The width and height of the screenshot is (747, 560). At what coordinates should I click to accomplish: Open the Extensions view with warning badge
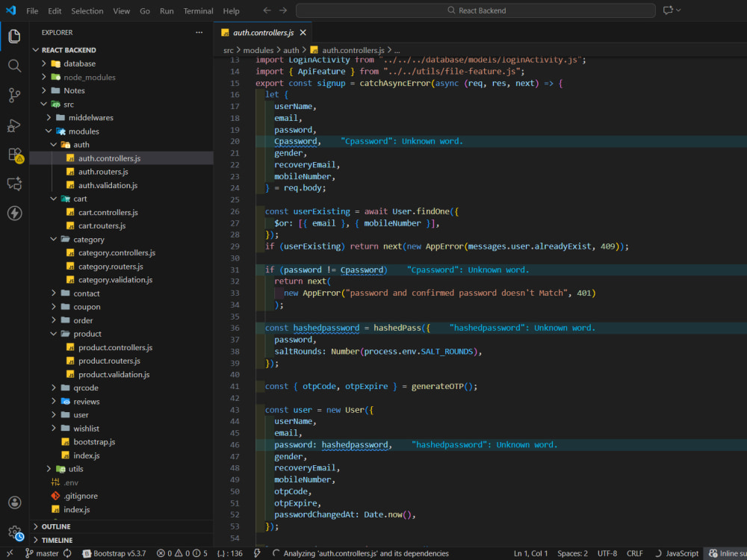pos(15,155)
